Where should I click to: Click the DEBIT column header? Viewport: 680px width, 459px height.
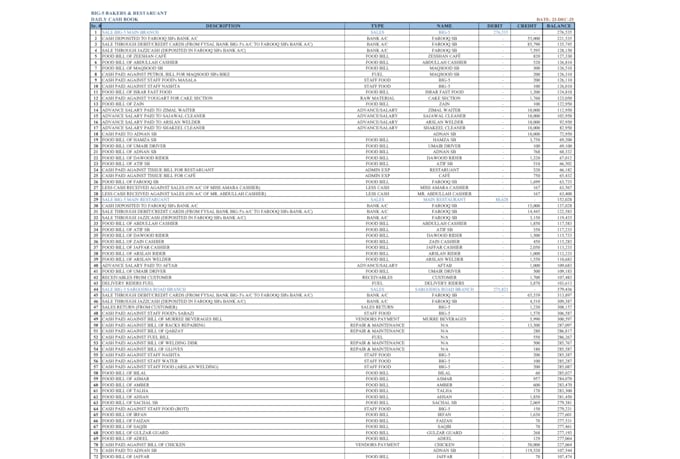(x=494, y=26)
